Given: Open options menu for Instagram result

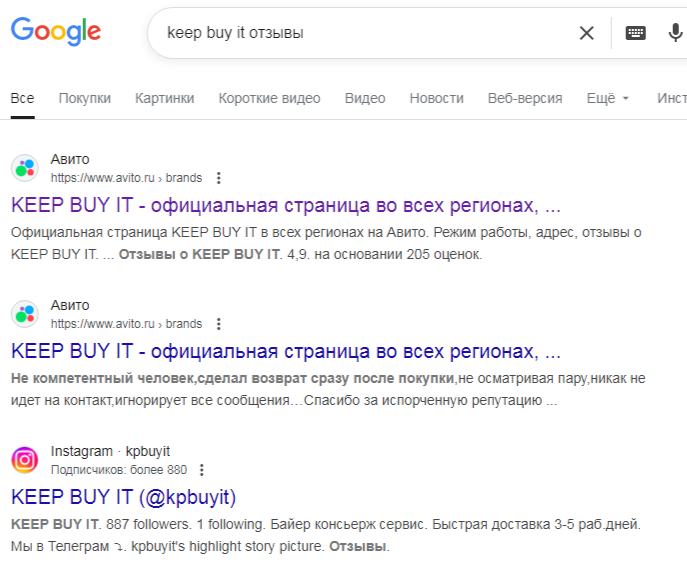Looking at the screenshot, I should tap(202, 470).
